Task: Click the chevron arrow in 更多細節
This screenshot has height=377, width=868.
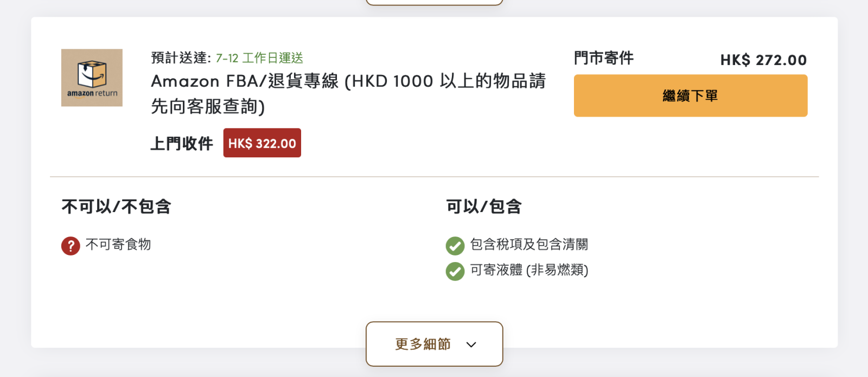Action: (x=471, y=344)
